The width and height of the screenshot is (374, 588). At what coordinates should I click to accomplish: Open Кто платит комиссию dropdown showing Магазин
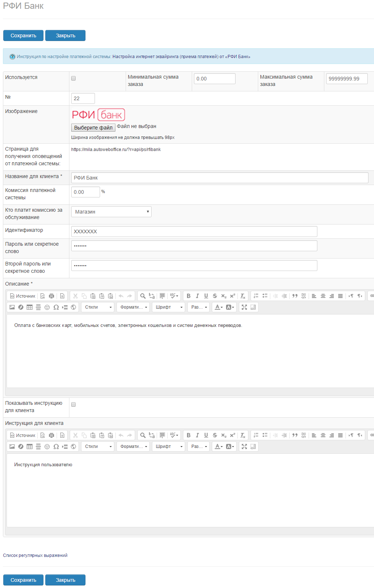[111, 212]
